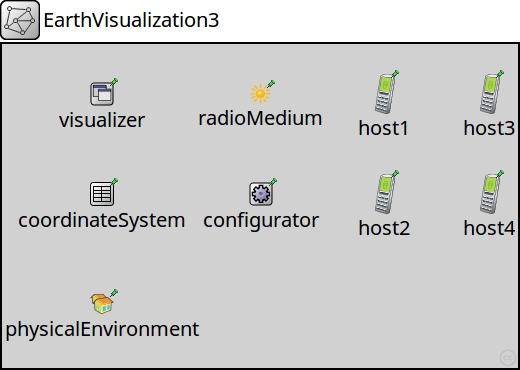Select the host2 phone icon
The height and width of the screenshot is (370, 520).
383,194
